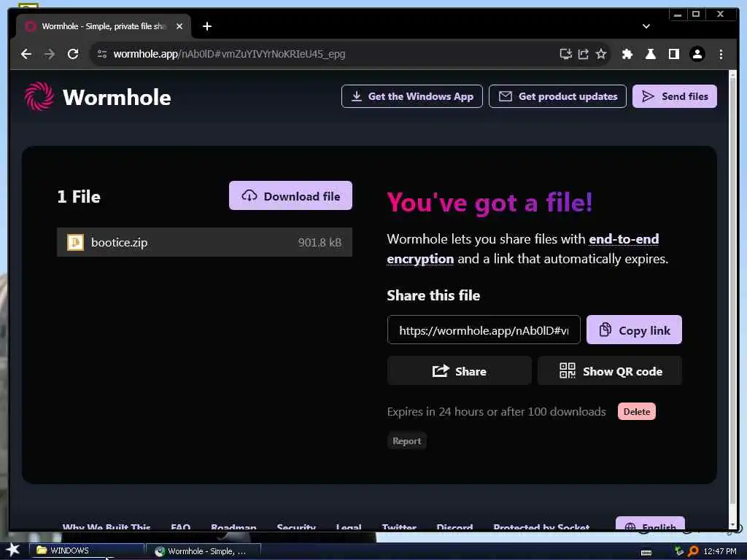Expand the tab search dropdown arrow

(646, 26)
